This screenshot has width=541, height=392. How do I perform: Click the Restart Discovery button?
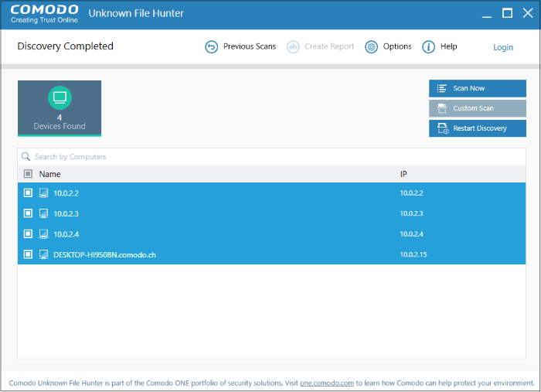tap(478, 128)
